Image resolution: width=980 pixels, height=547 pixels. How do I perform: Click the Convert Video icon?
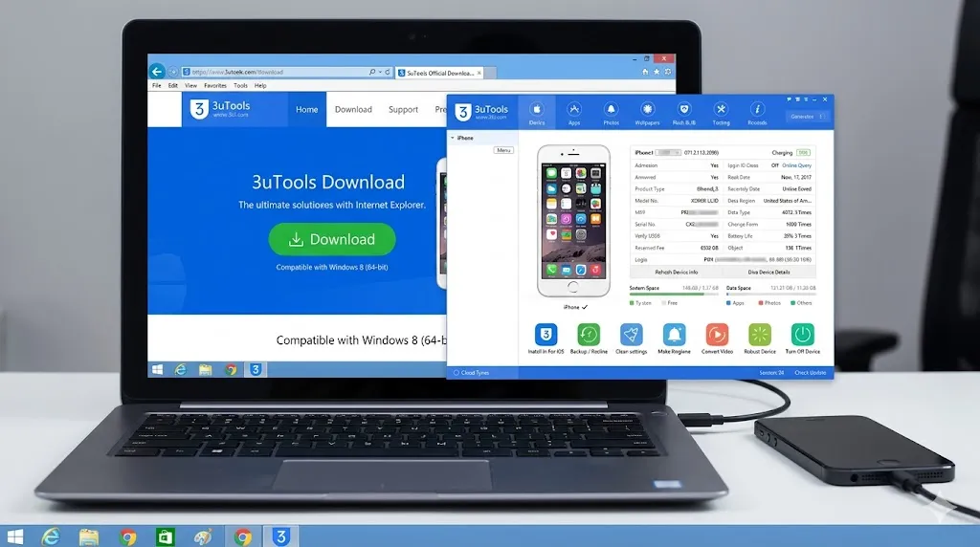click(717, 335)
